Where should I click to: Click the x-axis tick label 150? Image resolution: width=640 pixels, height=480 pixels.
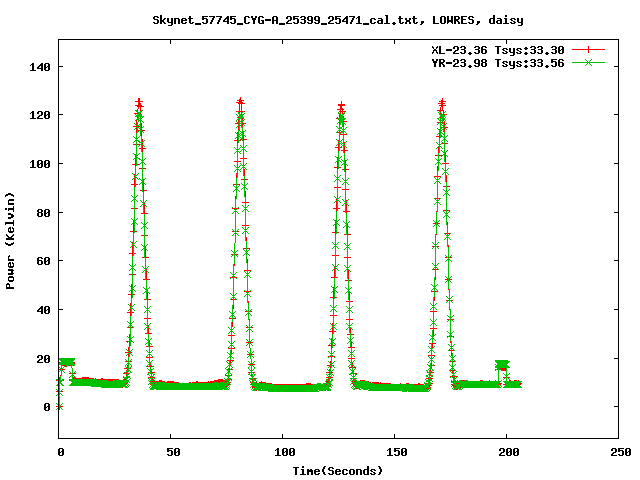[x=397, y=452]
